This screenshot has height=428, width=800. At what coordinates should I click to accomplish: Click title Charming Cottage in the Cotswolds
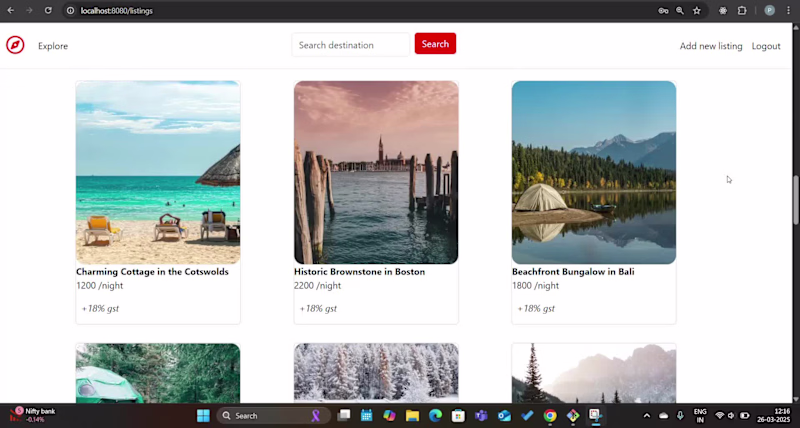[152, 272]
